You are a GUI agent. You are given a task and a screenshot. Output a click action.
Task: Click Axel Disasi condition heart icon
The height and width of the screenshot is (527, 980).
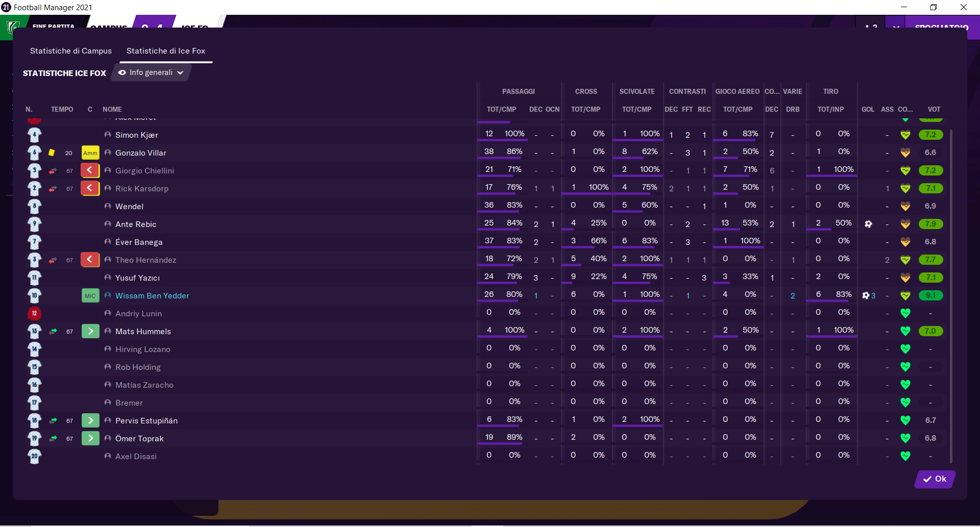[905, 456]
